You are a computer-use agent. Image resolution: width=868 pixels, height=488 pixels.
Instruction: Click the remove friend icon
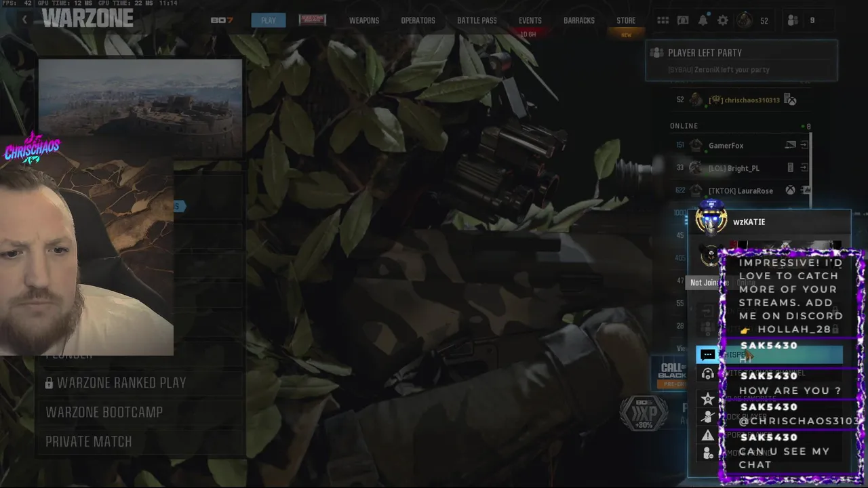707,453
